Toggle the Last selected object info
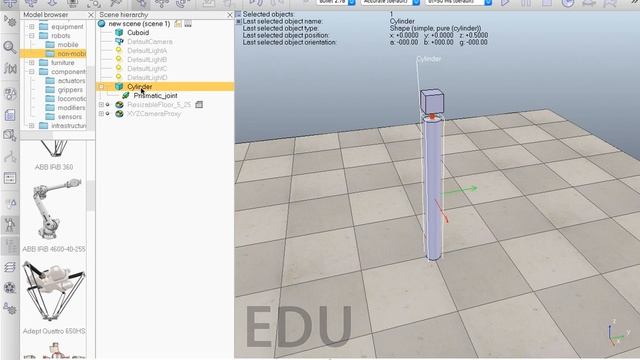 tap(239, 21)
